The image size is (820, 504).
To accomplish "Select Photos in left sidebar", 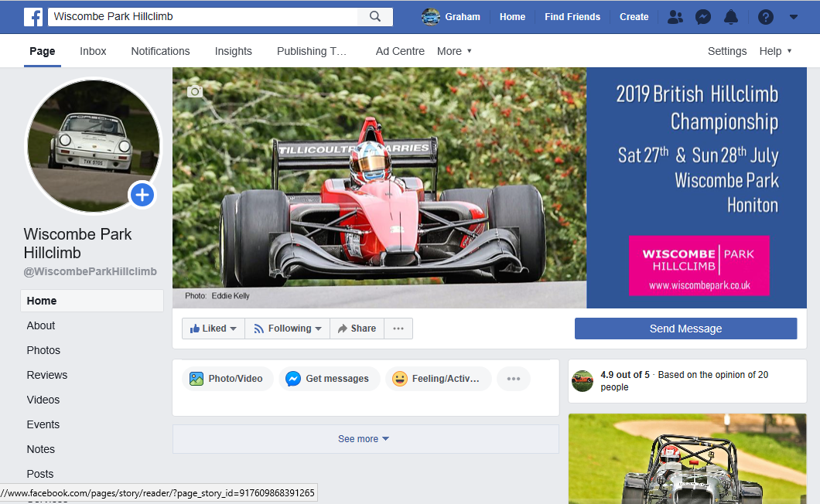I will [43, 350].
